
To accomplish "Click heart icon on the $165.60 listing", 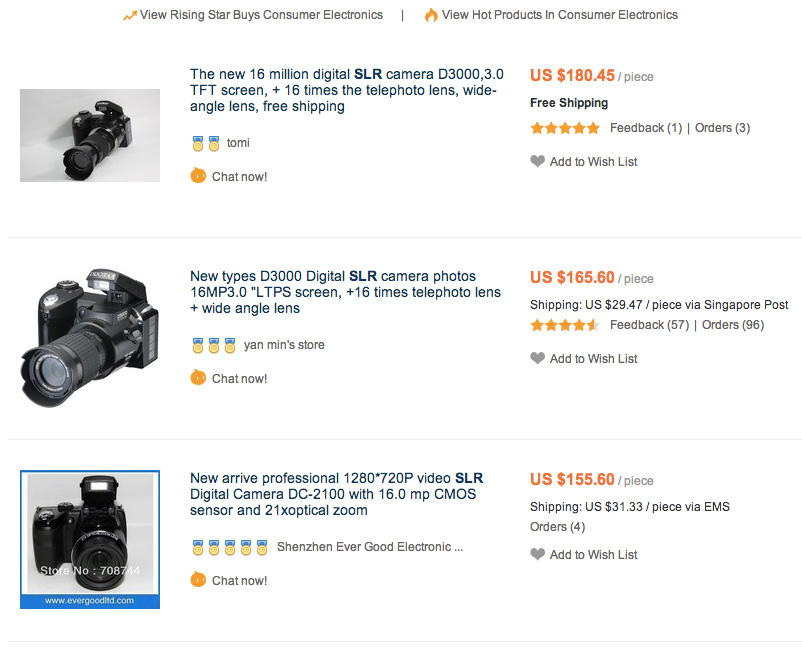I will [x=538, y=358].
